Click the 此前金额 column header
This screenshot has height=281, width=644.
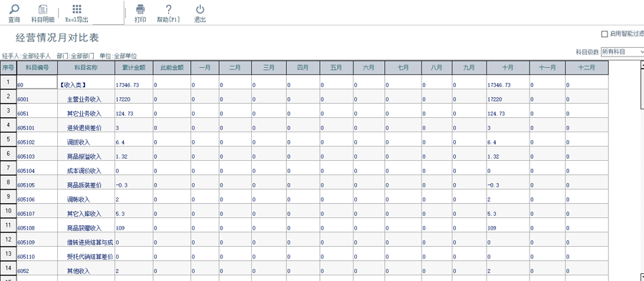[x=172, y=68]
